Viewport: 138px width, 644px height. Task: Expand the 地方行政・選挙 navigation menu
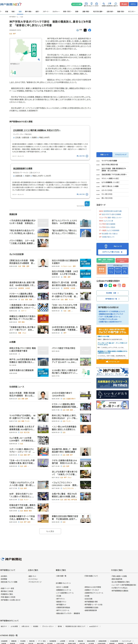(98, 11)
